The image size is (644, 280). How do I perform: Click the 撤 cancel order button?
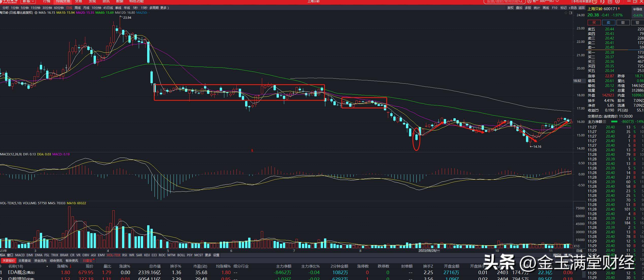(623, 23)
